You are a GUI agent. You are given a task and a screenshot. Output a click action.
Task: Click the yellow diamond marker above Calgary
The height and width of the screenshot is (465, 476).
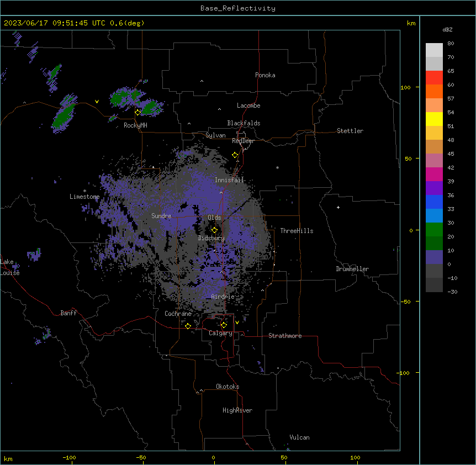224,325
